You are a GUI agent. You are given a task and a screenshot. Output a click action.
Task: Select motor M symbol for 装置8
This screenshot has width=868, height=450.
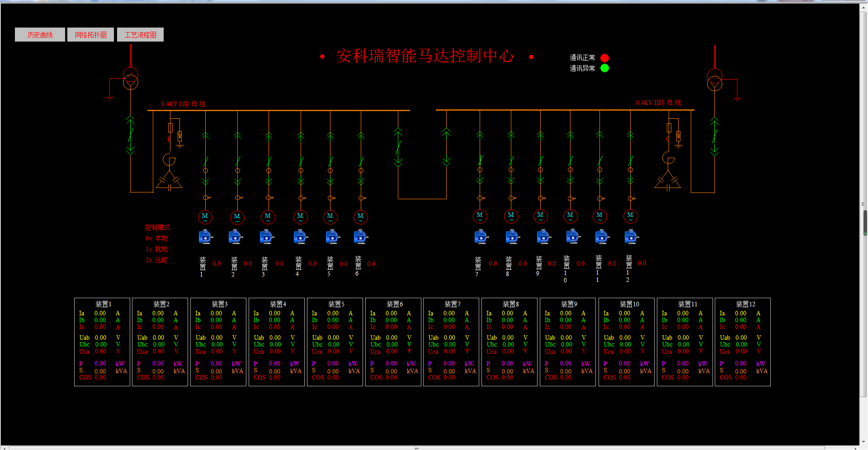tap(511, 216)
